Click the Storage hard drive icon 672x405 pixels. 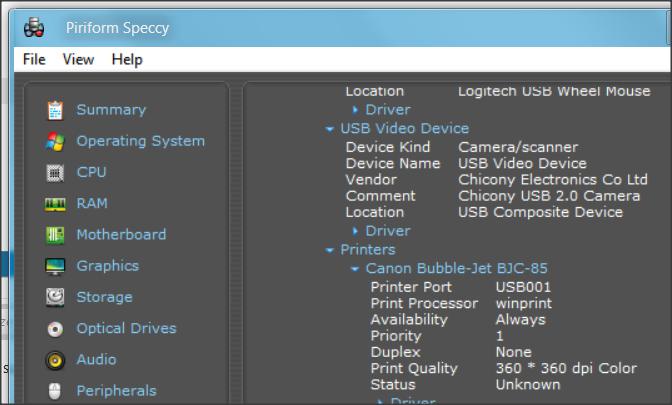pos(55,297)
